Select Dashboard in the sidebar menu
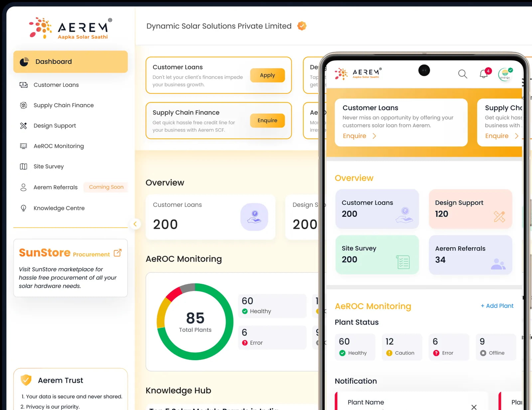The height and width of the screenshot is (410, 532). (x=54, y=61)
